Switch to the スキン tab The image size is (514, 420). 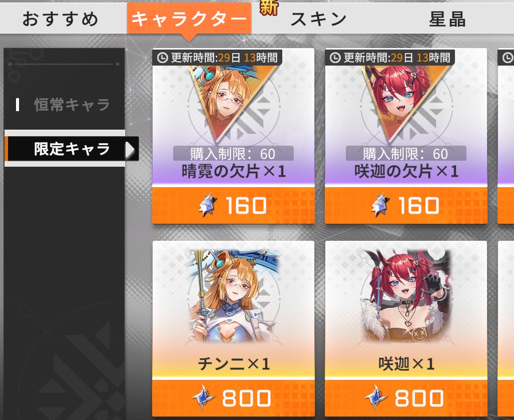(319, 19)
